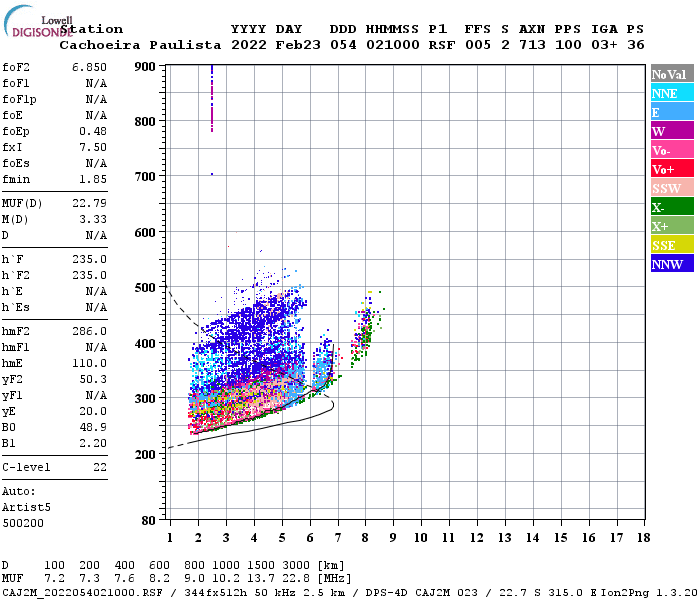Click the dense blue NNW spread echo region

tap(252, 330)
